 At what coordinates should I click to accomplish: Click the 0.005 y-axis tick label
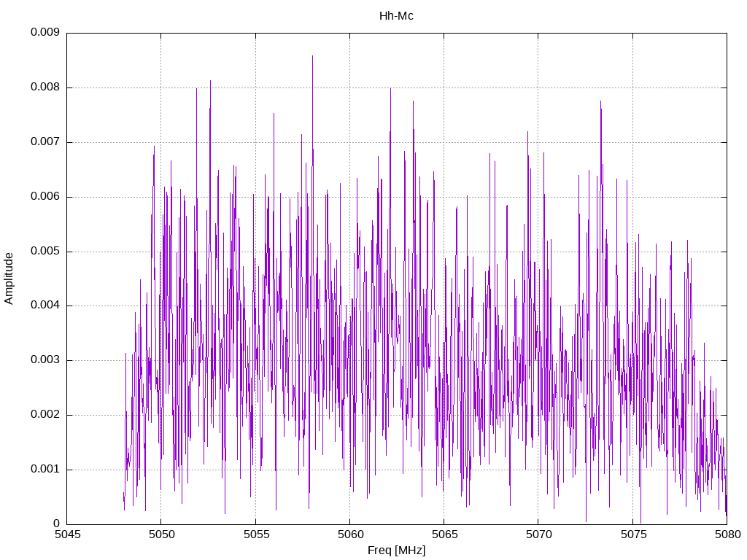coord(45,251)
